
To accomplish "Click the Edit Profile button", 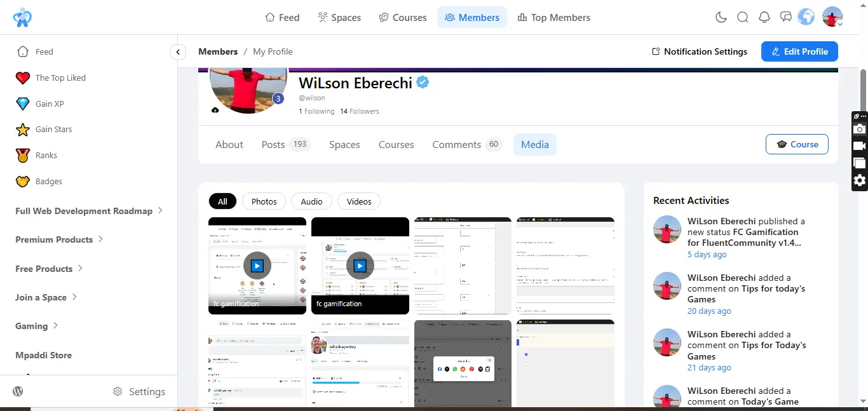I will [799, 51].
